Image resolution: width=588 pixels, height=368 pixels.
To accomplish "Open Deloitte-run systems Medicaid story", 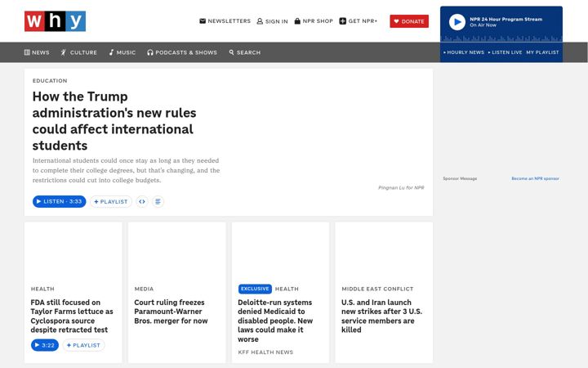I will 275,321.
